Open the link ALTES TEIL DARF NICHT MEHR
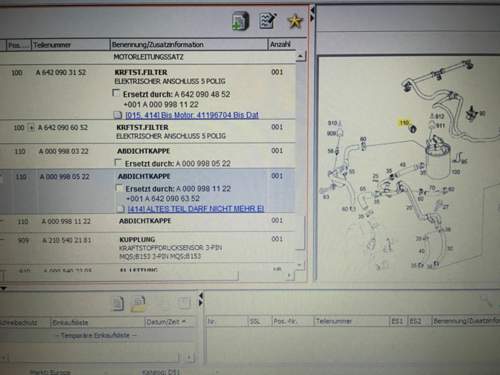This screenshot has height=375, width=500. (x=196, y=209)
